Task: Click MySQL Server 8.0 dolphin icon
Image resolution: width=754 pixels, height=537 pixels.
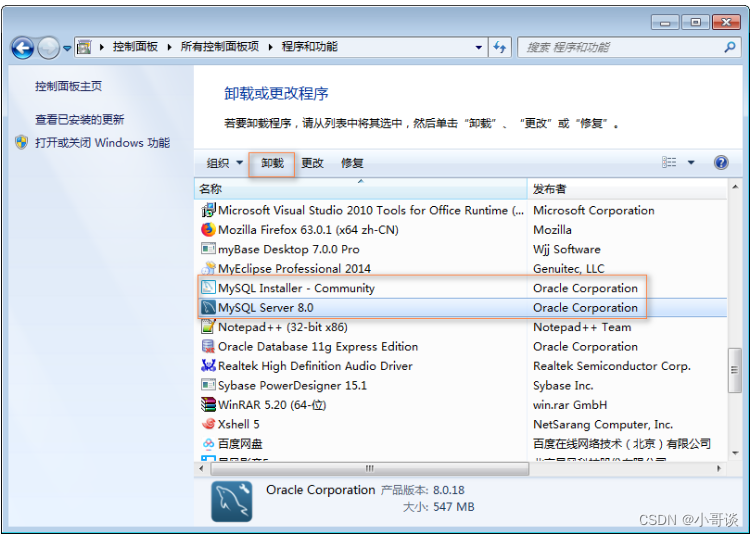Action: (208, 307)
